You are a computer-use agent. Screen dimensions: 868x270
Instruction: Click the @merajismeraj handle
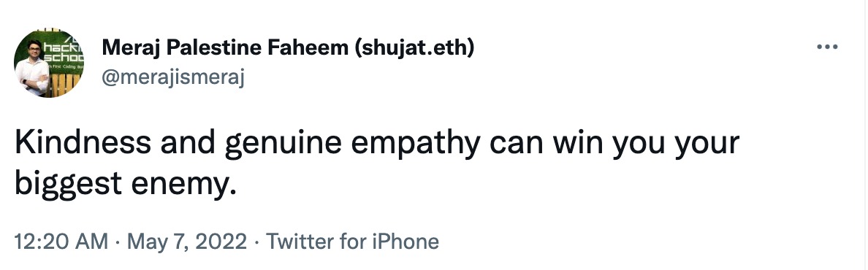pyautogui.click(x=173, y=78)
